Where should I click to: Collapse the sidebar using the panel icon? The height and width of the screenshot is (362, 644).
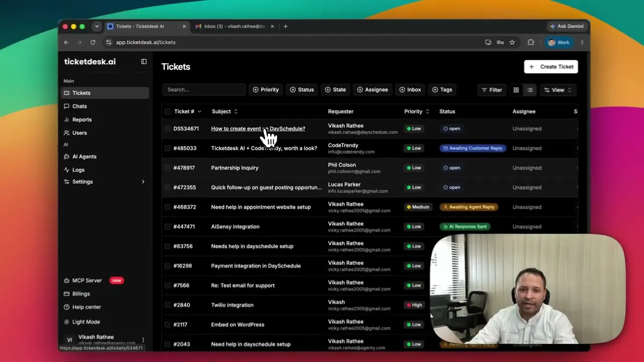point(144,61)
